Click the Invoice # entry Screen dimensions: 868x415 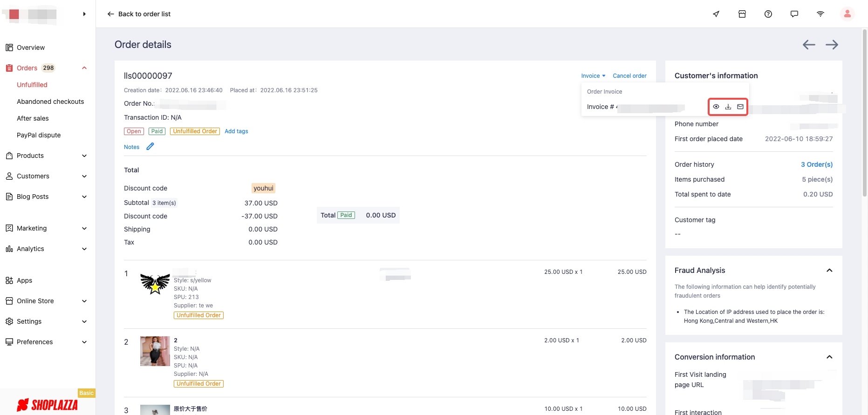click(636, 107)
